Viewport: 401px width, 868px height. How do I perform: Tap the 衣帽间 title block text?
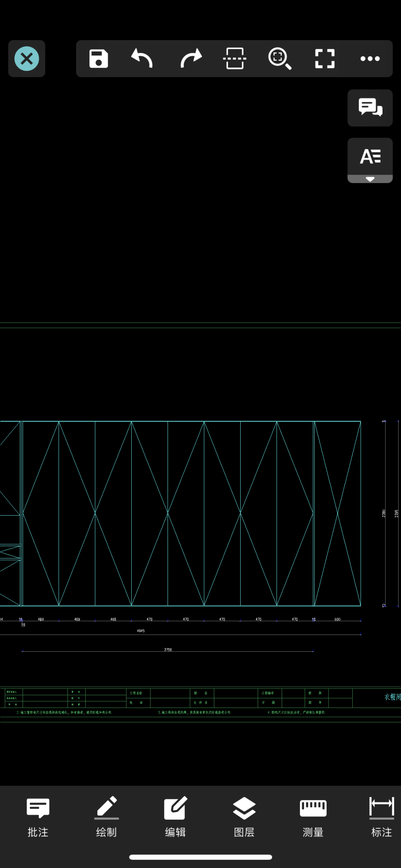tap(392, 697)
